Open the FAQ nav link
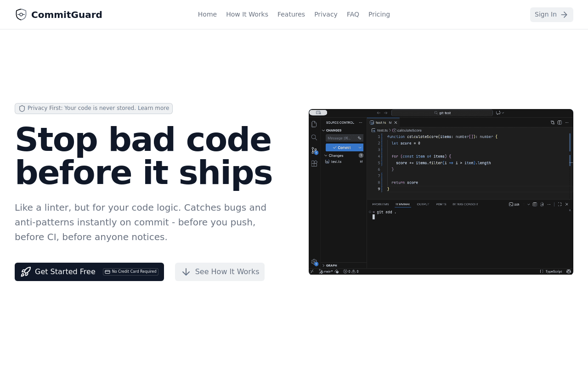Screen dimensions: 588x368 (353, 14)
